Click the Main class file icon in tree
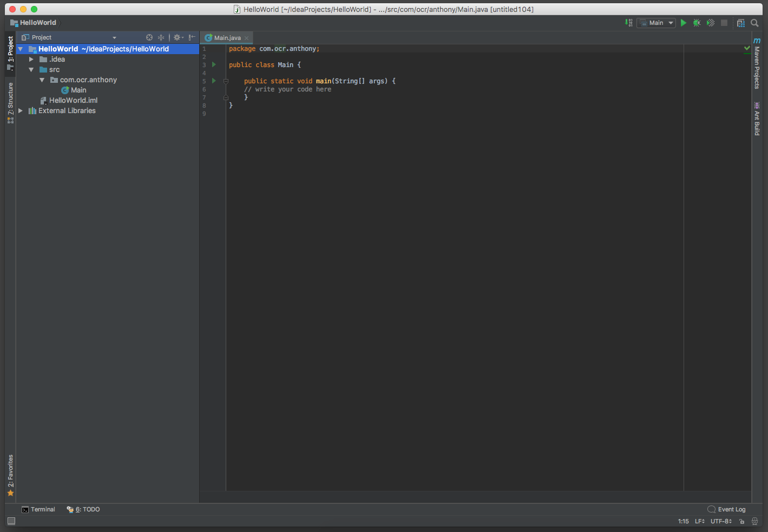 (65, 90)
